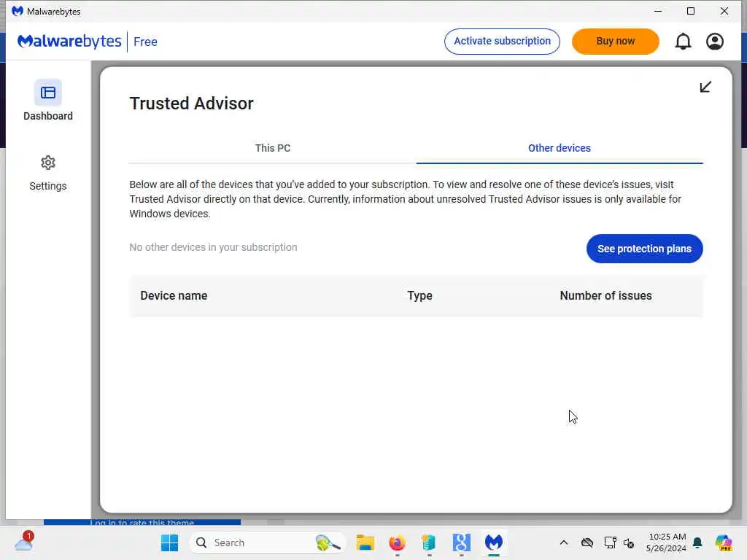The image size is (747, 560).
Task: Click Malwarebytes logo in header
Action: [69, 42]
